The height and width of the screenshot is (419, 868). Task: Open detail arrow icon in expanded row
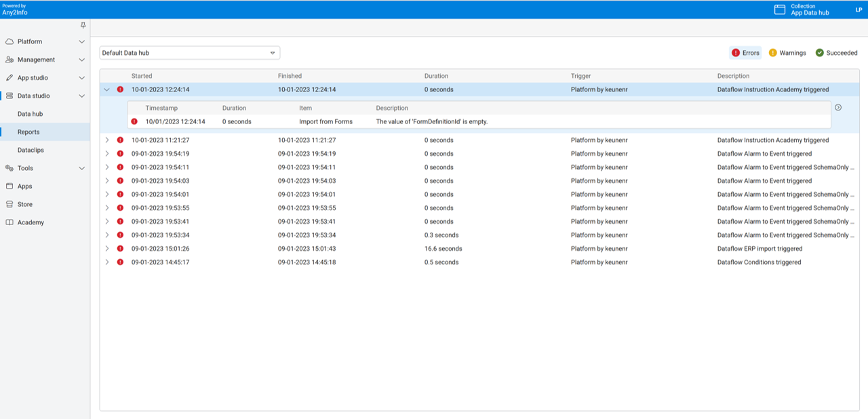click(x=838, y=107)
